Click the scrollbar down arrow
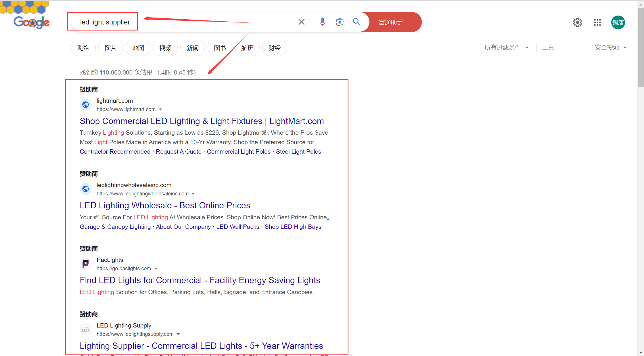 tap(641, 353)
